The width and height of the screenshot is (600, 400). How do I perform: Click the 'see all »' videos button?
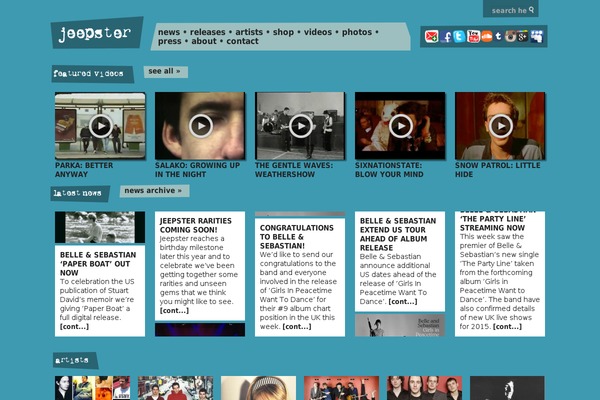tap(165, 72)
